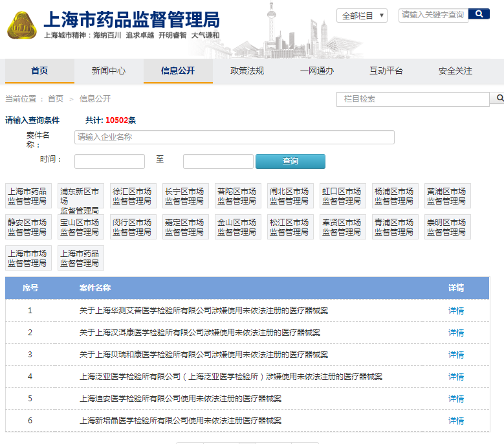The image size is (504, 444).
Task: Click 首页 link in breadcrumb
Action: pyautogui.click(x=56, y=99)
